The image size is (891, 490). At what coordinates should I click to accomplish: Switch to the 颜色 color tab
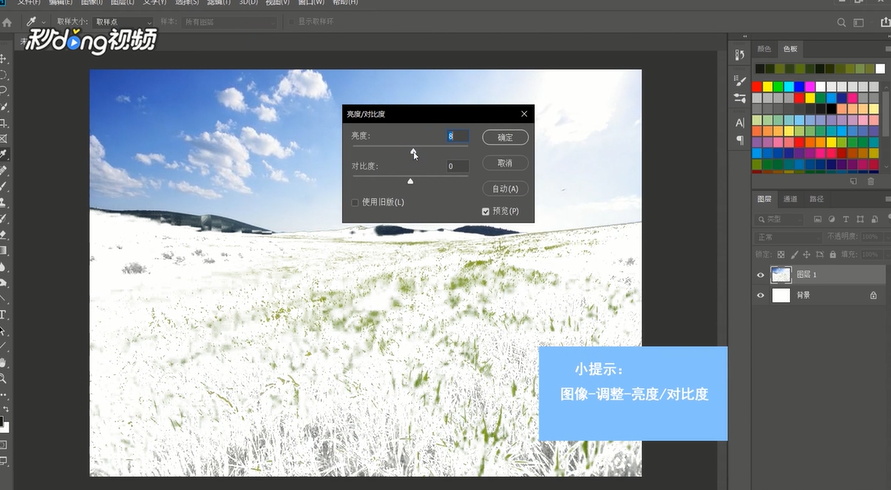click(x=764, y=49)
